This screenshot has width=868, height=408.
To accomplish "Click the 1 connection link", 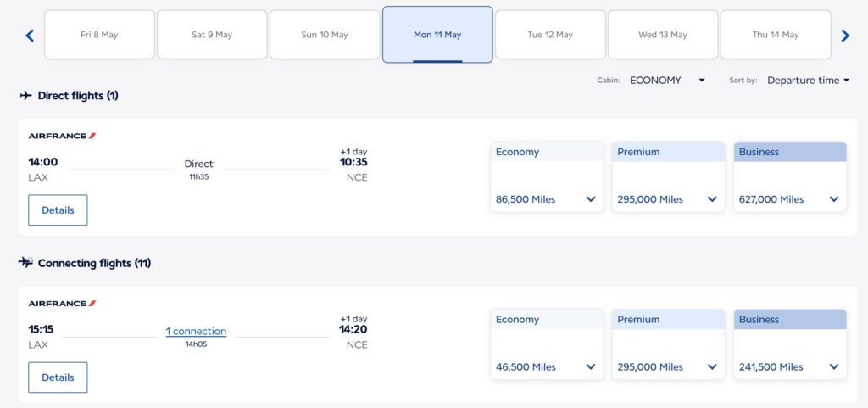I will [x=196, y=332].
